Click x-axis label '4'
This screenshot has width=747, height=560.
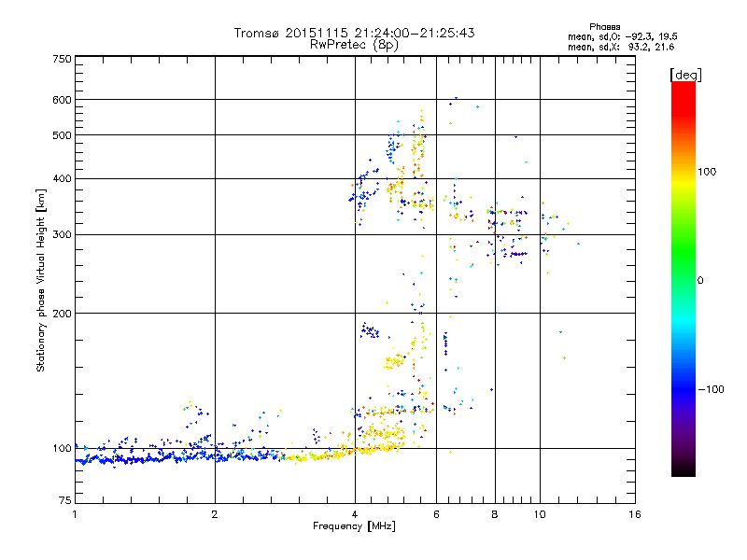click(x=355, y=514)
